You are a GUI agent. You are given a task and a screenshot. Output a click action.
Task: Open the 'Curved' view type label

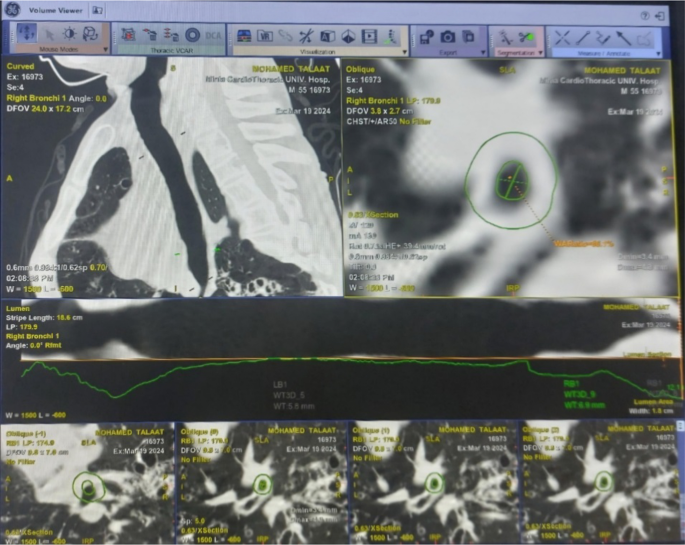click(x=20, y=66)
